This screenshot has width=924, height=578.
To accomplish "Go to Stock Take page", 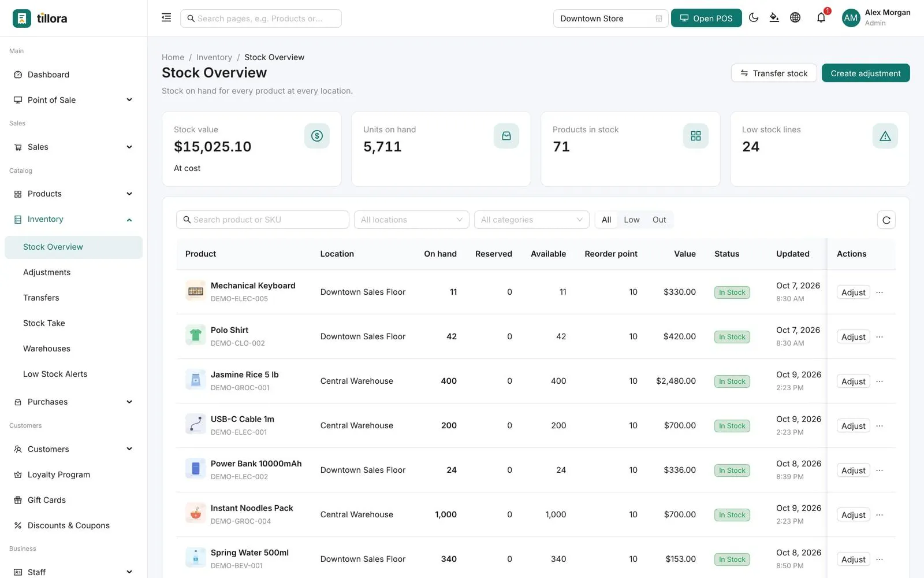I will click(x=73, y=323).
